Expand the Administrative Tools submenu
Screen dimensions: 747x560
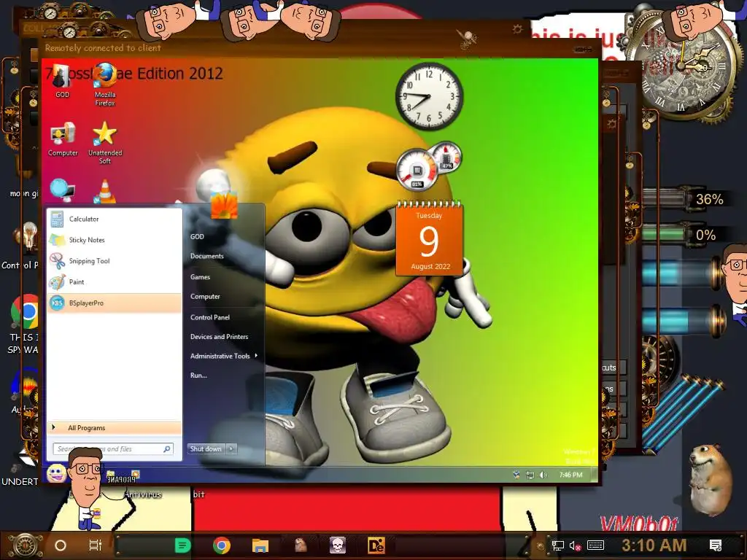[223, 356]
